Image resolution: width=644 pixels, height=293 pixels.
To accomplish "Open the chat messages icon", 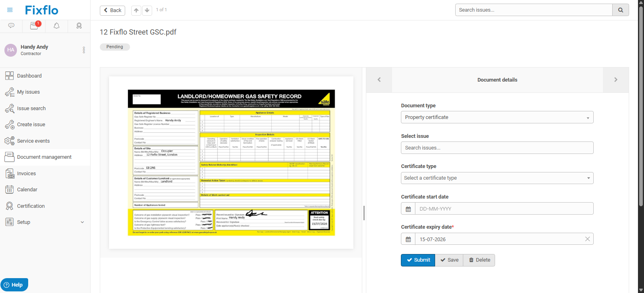I will (x=11, y=26).
